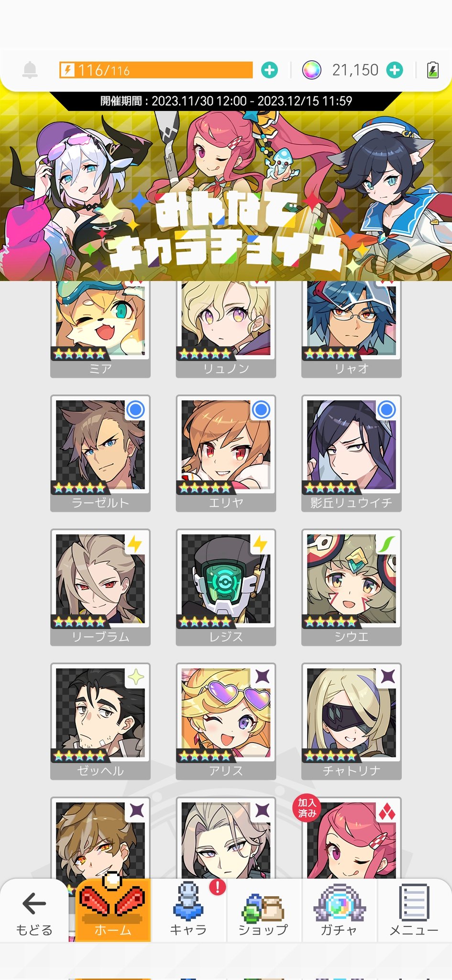Image resolution: width=452 pixels, height=980 pixels.
Task: Select 影丘リュウイチ character card
Action: (x=352, y=453)
